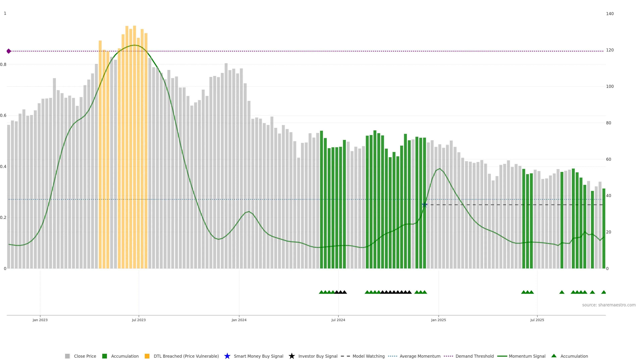The width and height of the screenshot is (644, 362).
Task: Hide the DTL Breached (Price Vulnerable) series
Action: (x=186, y=356)
